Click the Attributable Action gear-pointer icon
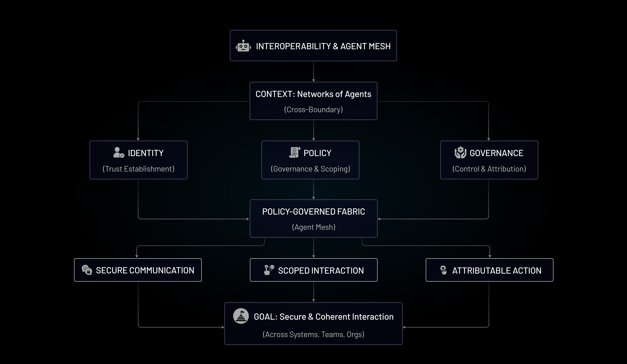The image size is (627, 364). pos(443,270)
